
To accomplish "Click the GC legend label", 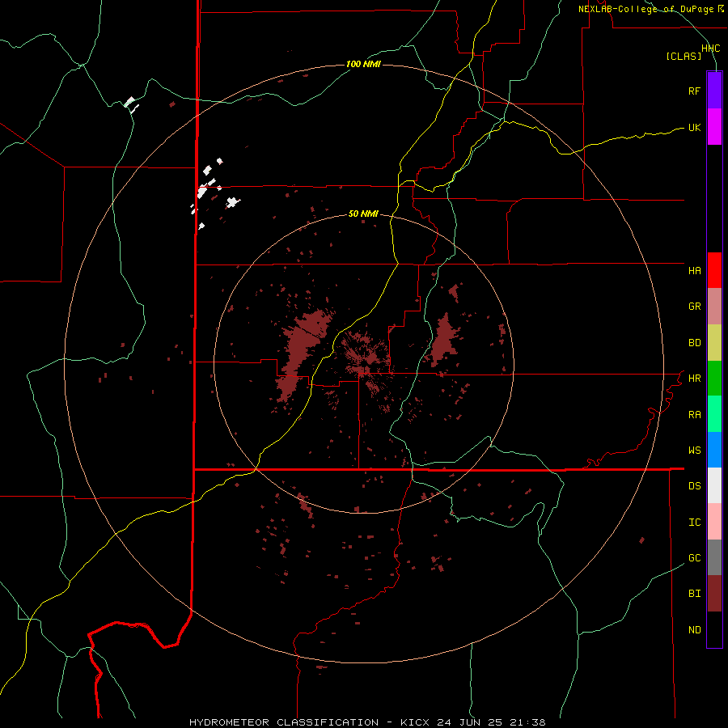I will (x=694, y=558).
